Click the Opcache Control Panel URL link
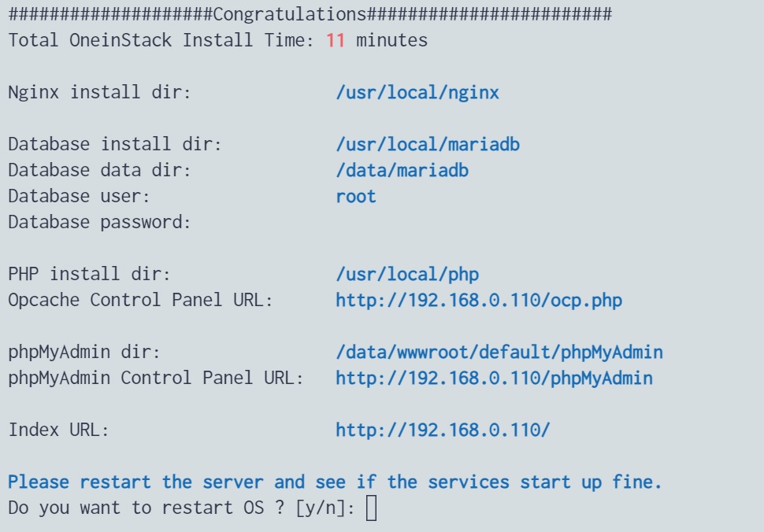 tap(479, 301)
